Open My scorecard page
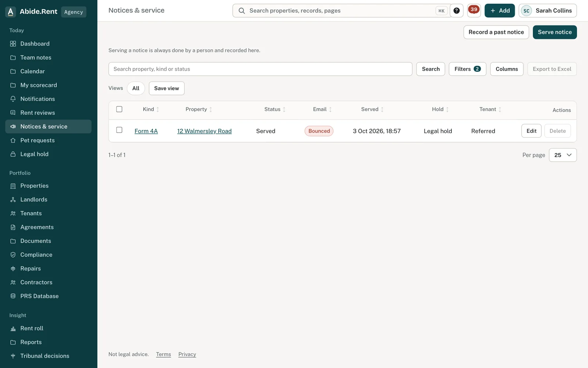 48,85
